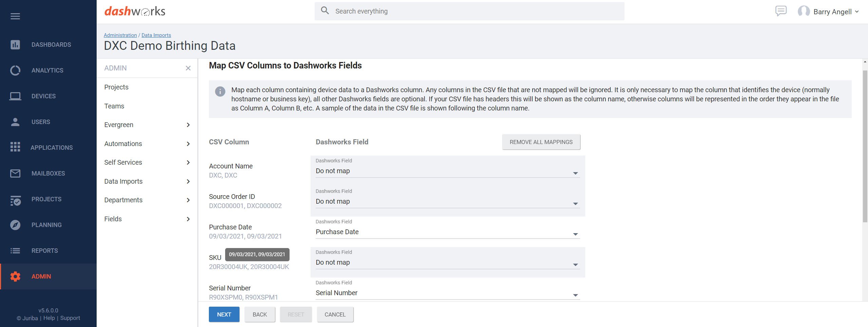868x327 pixels.
Task: Open the messages chat icon
Action: [x=781, y=11]
